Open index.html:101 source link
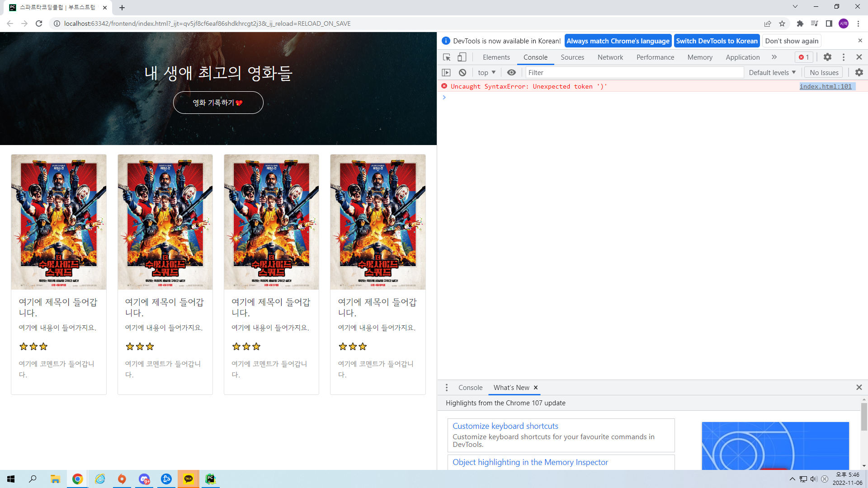 pyautogui.click(x=826, y=86)
